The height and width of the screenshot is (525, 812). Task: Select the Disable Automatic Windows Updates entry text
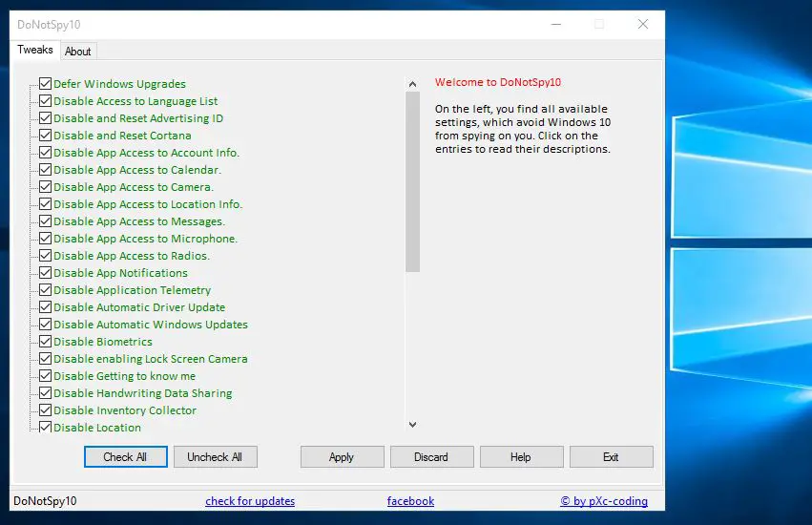coord(151,325)
